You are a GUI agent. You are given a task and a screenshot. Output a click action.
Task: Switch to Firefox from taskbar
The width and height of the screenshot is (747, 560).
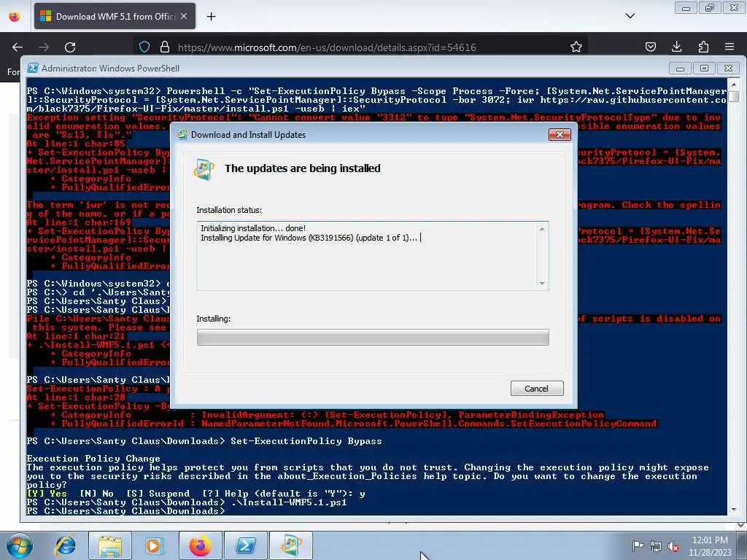(201, 545)
